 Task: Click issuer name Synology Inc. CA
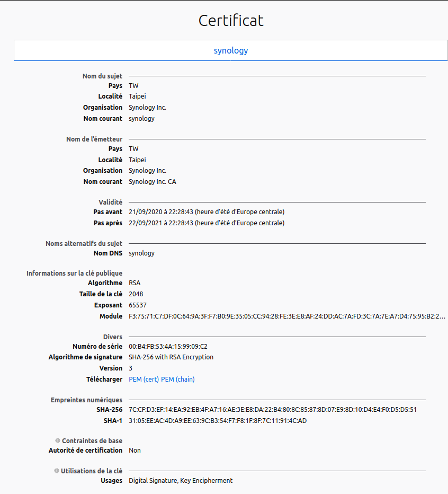tap(153, 182)
